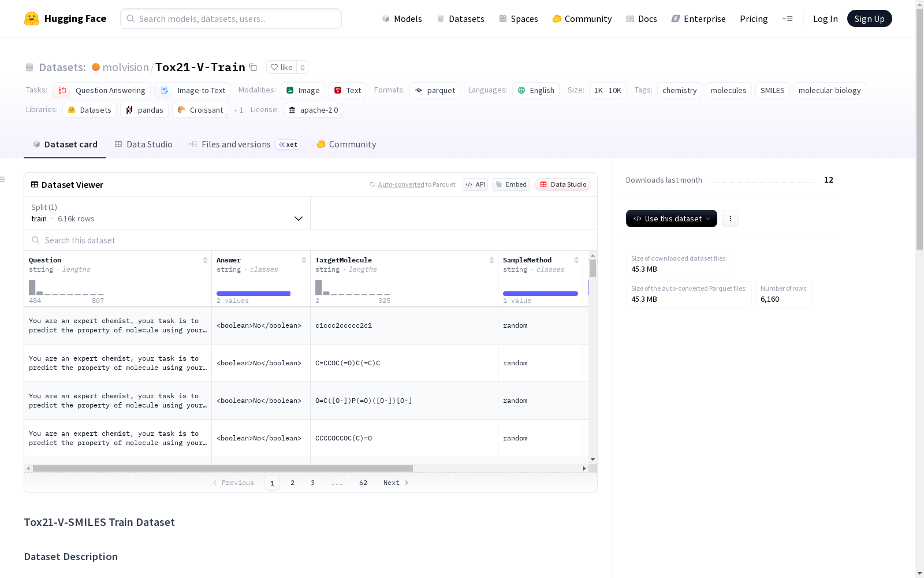Go to page 3 of the dataset
924x578 pixels.
point(313,483)
